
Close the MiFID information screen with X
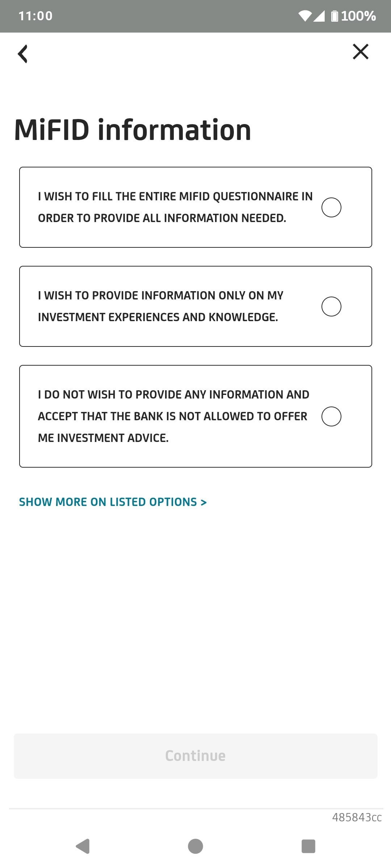pyautogui.click(x=361, y=52)
